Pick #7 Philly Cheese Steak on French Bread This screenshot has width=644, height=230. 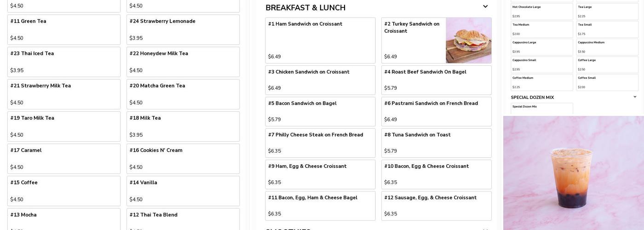[320, 143]
